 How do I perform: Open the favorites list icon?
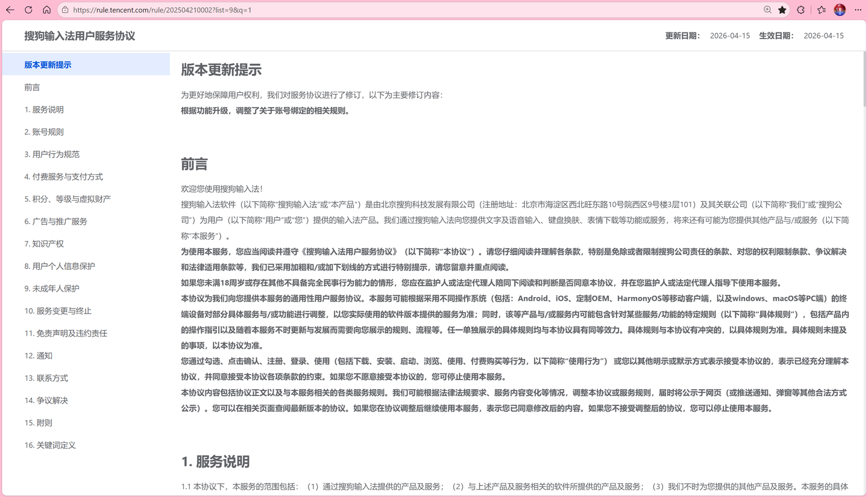click(822, 10)
